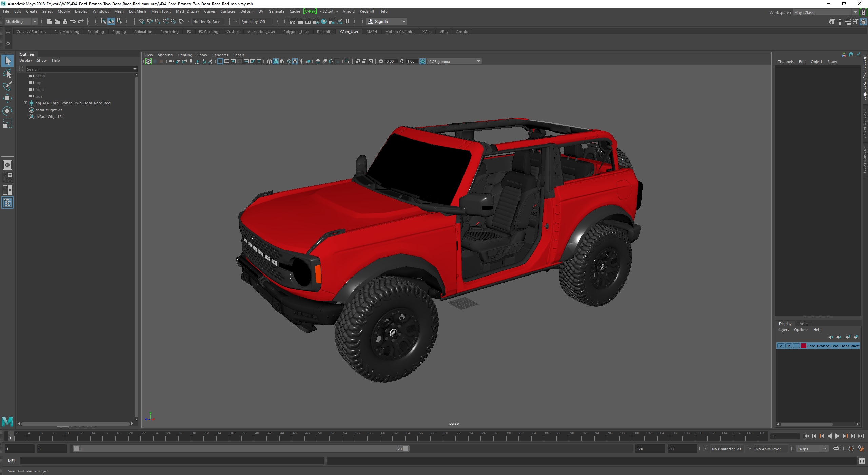Open the viewport Shading menu
This screenshot has width=868, height=475.
pos(165,55)
